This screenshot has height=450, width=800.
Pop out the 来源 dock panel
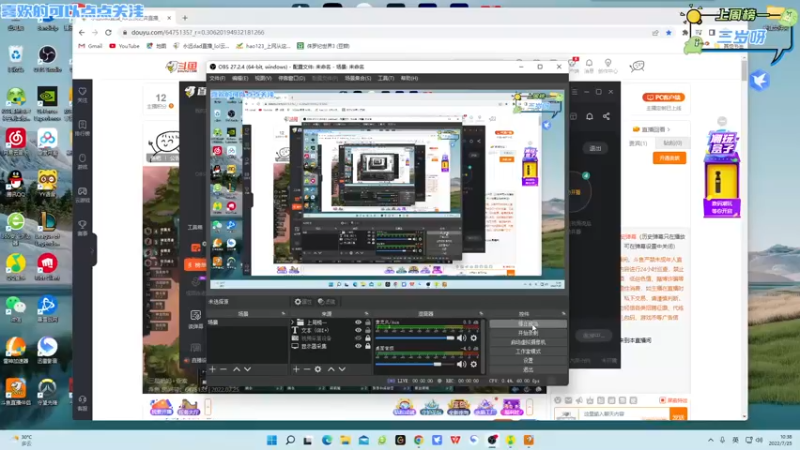click(366, 313)
